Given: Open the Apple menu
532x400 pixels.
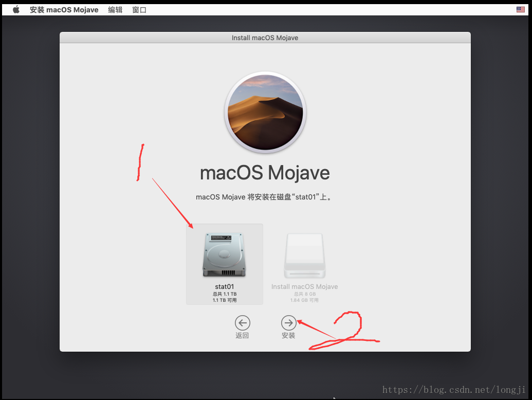Looking at the screenshot, I should pyautogui.click(x=16, y=10).
